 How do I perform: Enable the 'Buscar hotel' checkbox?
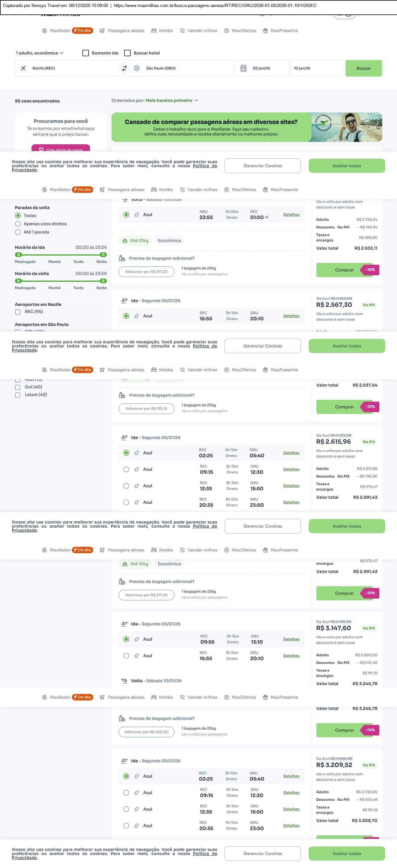click(128, 53)
